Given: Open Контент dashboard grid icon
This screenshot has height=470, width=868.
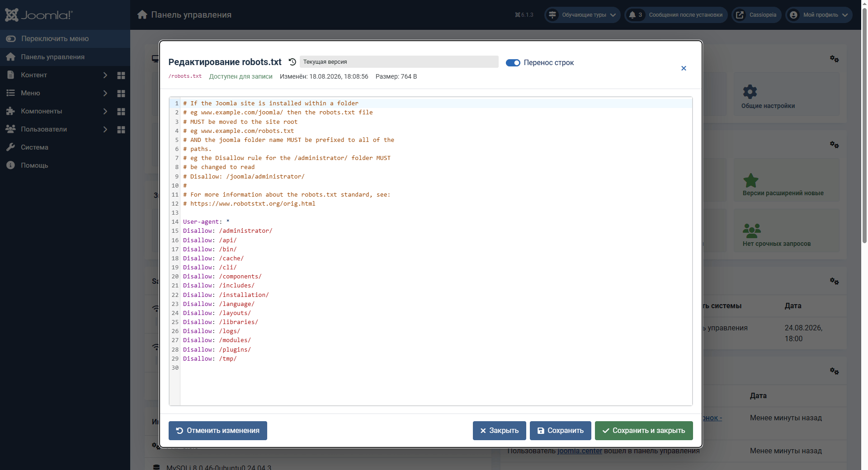Looking at the screenshot, I should point(121,75).
